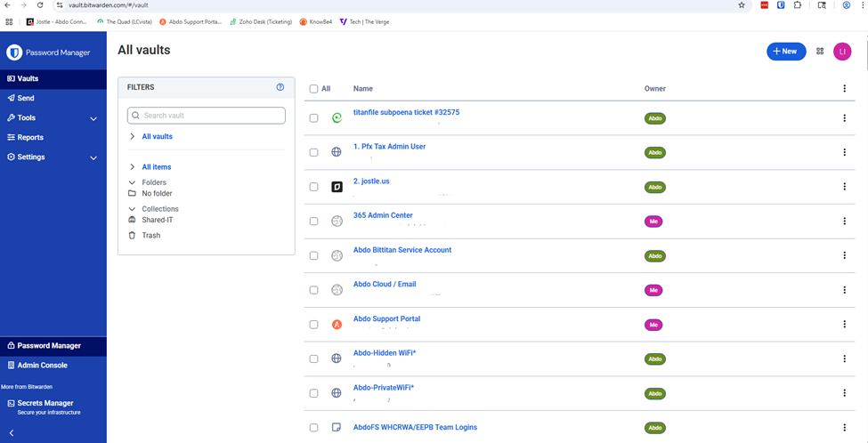Open the filters help icon

click(x=280, y=87)
